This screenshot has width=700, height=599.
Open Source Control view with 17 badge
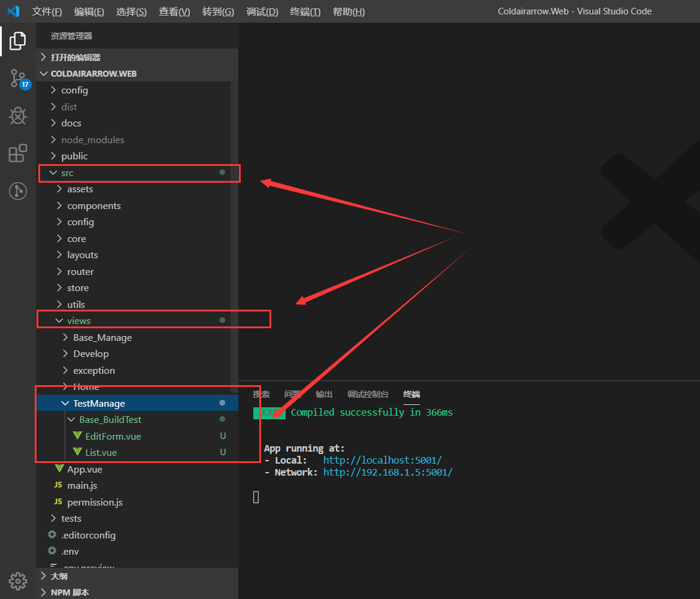[18, 78]
